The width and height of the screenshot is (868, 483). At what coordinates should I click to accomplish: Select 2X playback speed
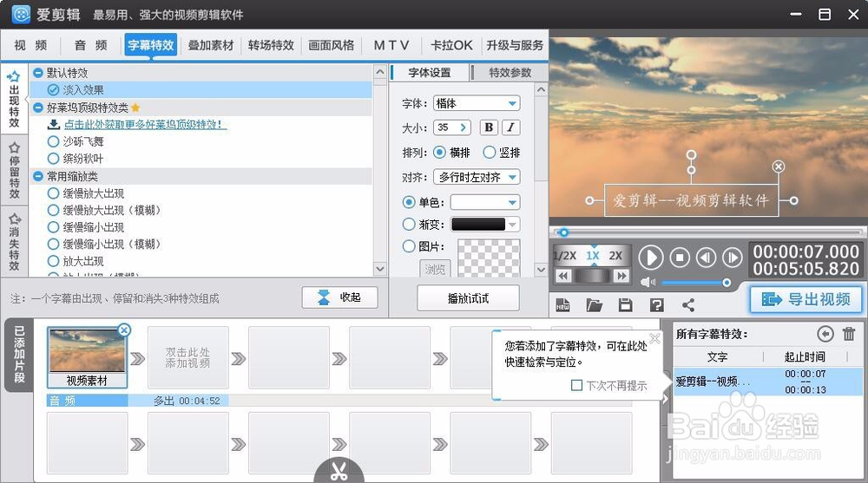click(615, 256)
